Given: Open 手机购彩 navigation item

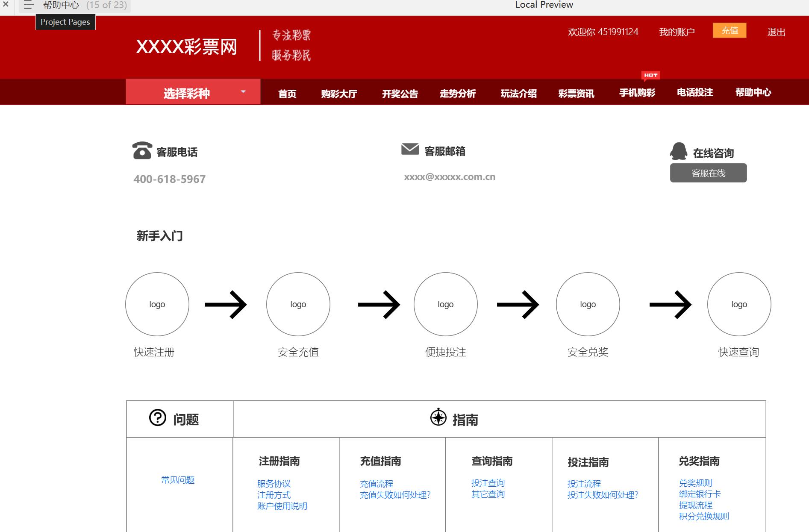Looking at the screenshot, I should tap(637, 92).
